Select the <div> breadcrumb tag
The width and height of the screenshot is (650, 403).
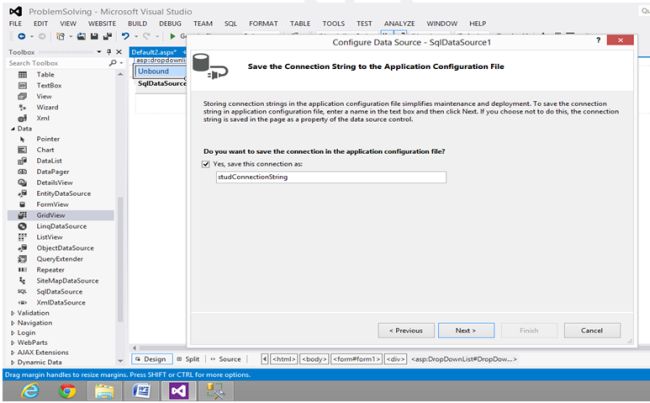(x=395, y=359)
